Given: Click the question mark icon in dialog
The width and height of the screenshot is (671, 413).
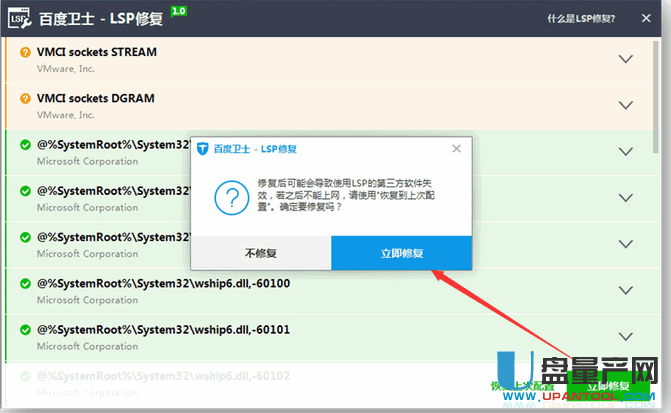Looking at the screenshot, I should [232, 192].
